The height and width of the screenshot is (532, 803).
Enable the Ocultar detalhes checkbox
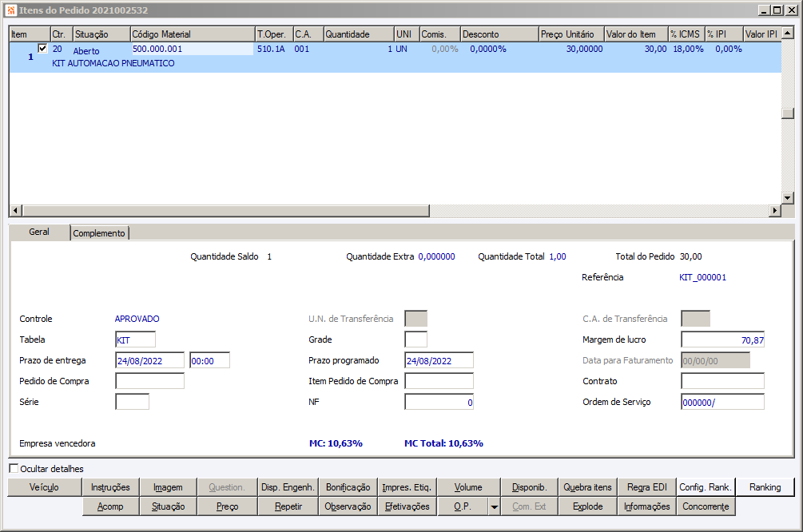(x=14, y=469)
